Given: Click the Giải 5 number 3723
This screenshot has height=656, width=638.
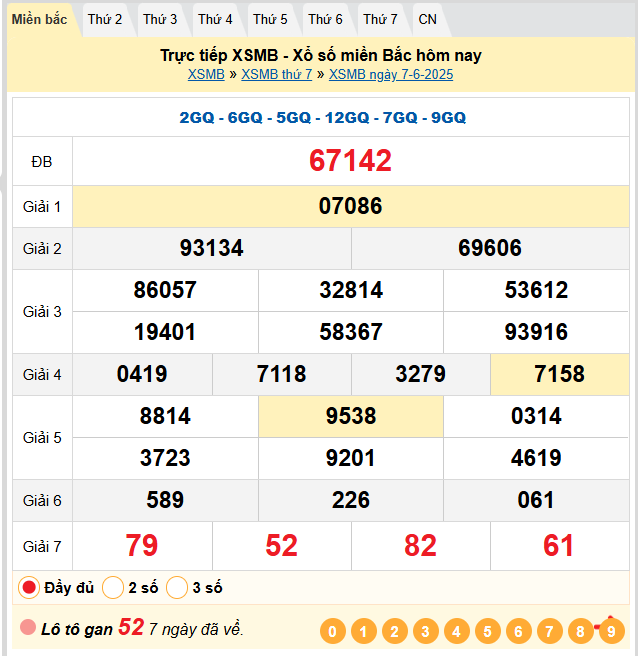Looking at the screenshot, I should coord(165,458).
